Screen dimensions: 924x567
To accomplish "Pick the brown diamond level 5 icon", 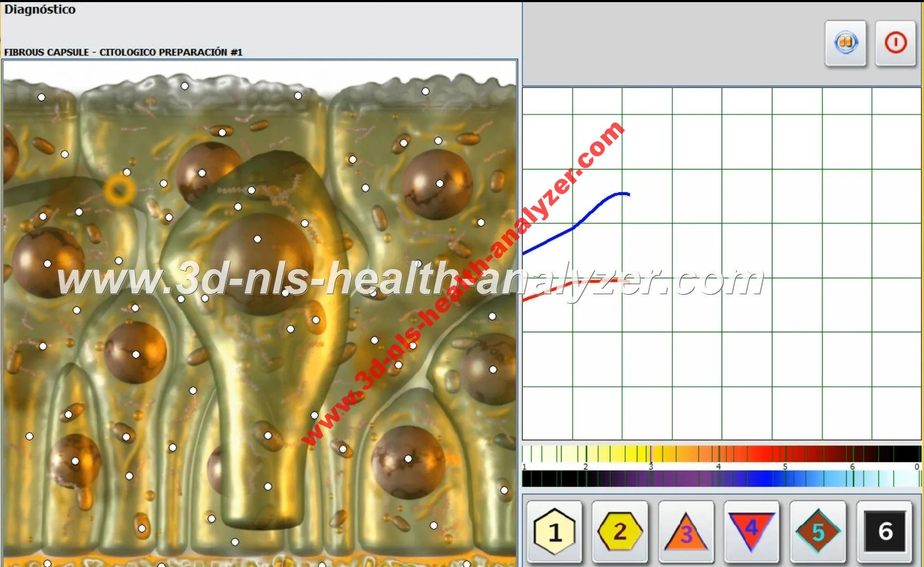I will coord(818,531).
